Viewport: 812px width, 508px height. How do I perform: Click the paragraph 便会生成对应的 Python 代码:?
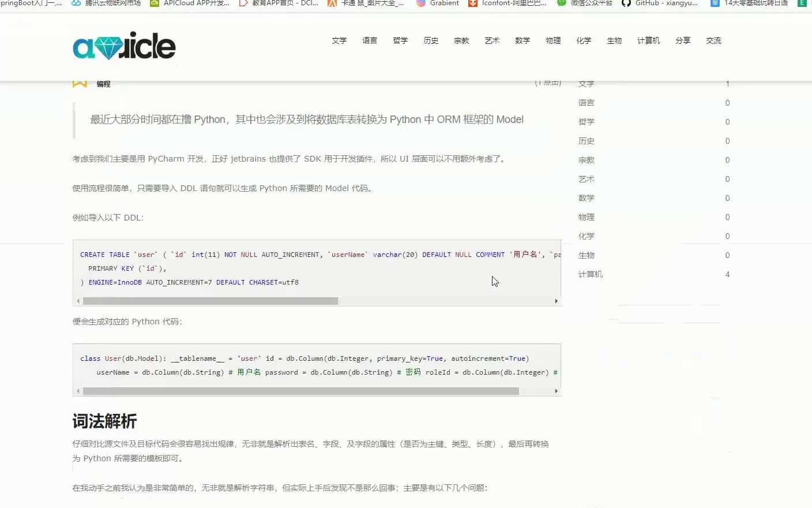(x=127, y=322)
